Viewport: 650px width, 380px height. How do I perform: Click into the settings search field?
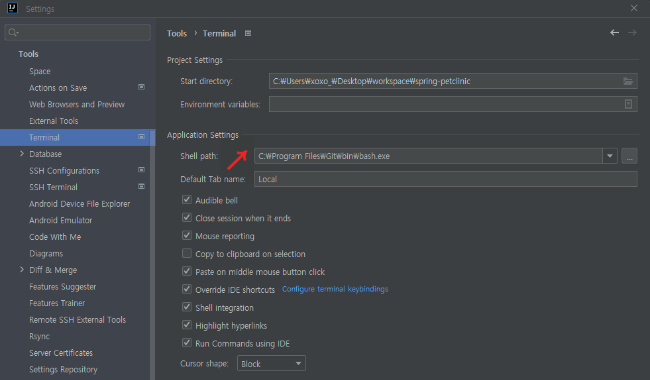tap(78, 32)
